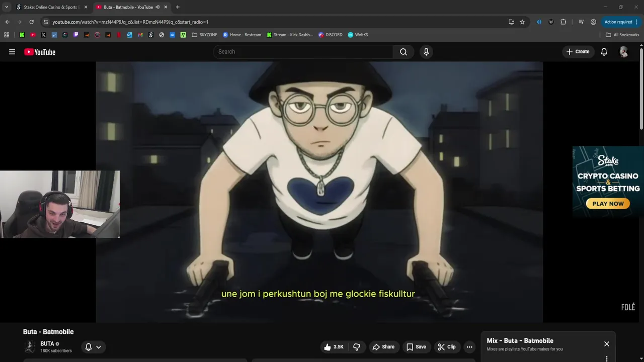Open DISCORD bookmark
The image size is (644, 362).
(x=331, y=35)
